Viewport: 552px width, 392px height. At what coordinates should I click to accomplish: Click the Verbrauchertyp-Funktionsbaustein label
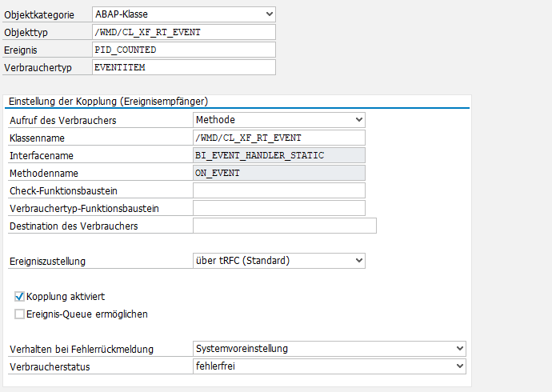(84, 208)
